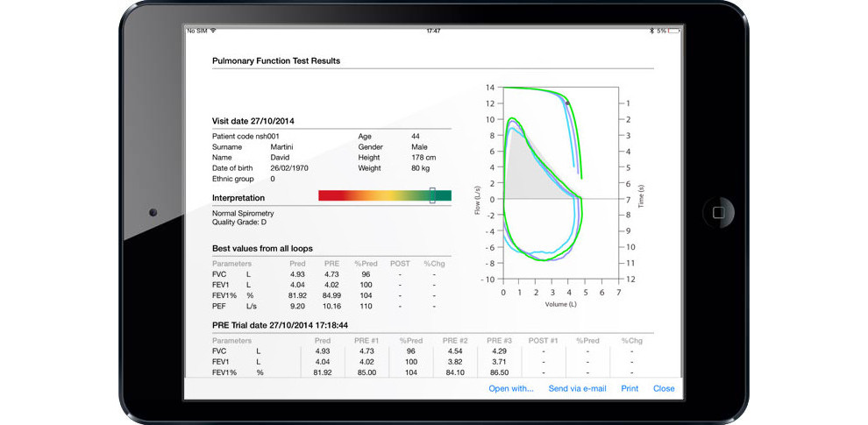868x425 pixels.
Task: Tap the Open with... button
Action: point(510,388)
